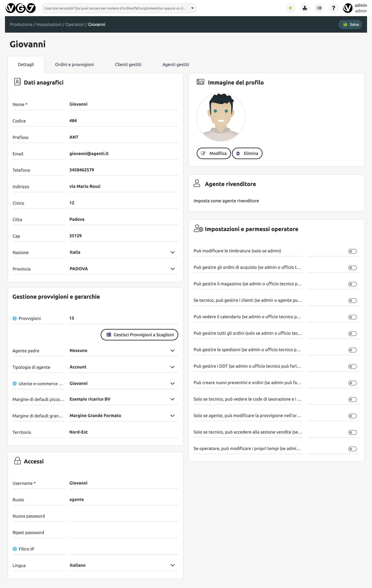The image size is (372, 588).
Task: Click the green plus add icon
Action: pyautogui.click(x=290, y=8)
